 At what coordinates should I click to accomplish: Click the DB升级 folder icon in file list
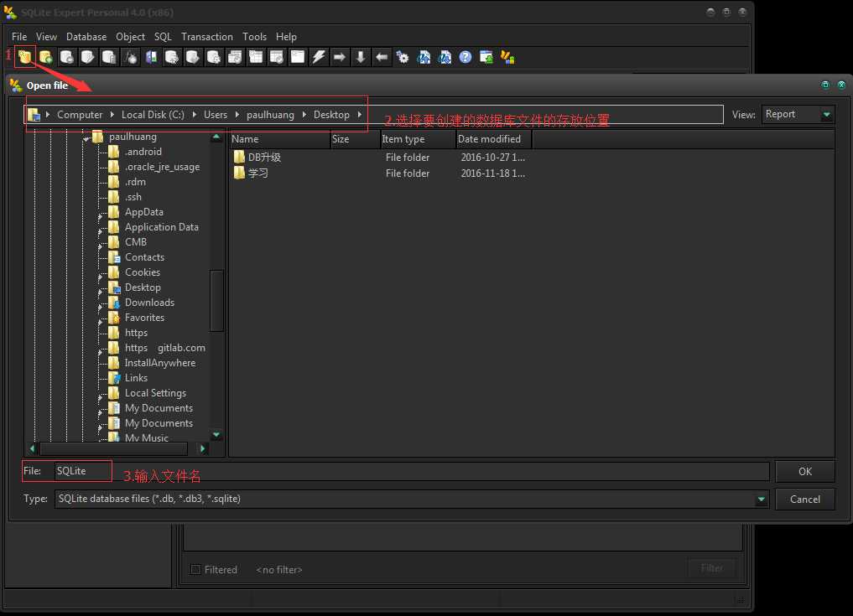coord(239,157)
